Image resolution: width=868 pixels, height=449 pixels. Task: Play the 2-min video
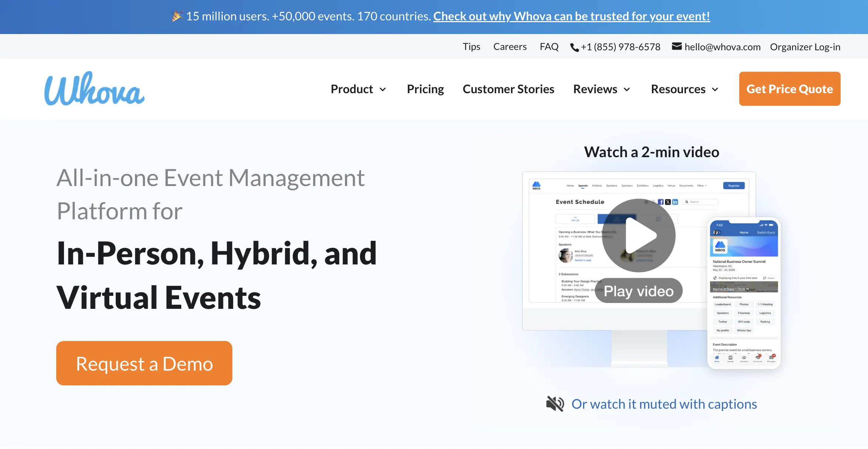point(638,235)
